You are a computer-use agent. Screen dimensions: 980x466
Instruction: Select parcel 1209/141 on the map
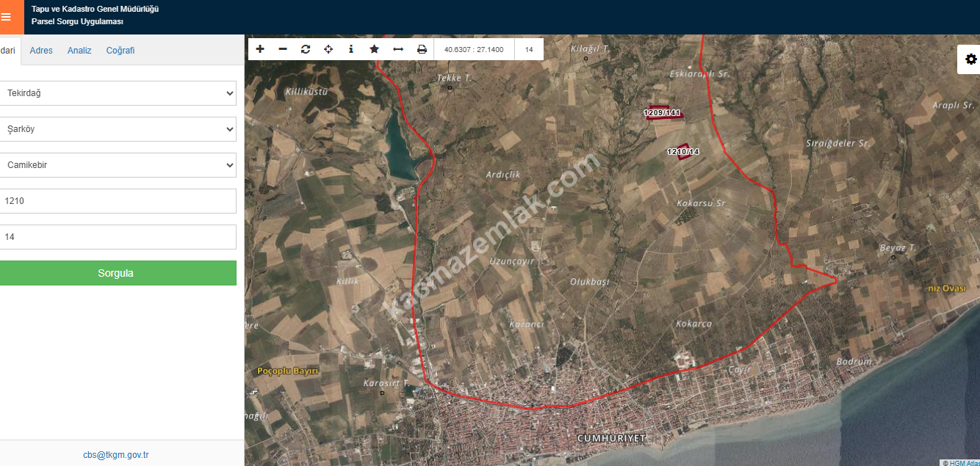(663, 113)
